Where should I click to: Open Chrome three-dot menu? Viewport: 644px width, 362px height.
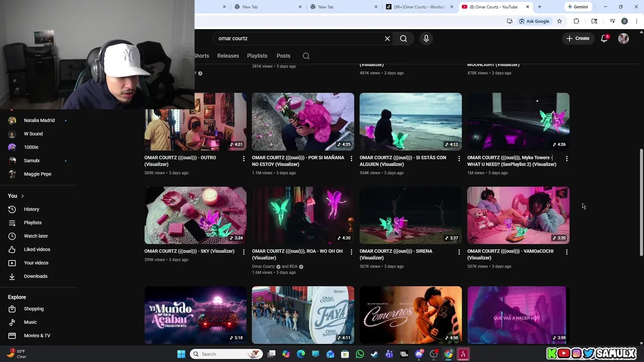pyautogui.click(x=636, y=21)
